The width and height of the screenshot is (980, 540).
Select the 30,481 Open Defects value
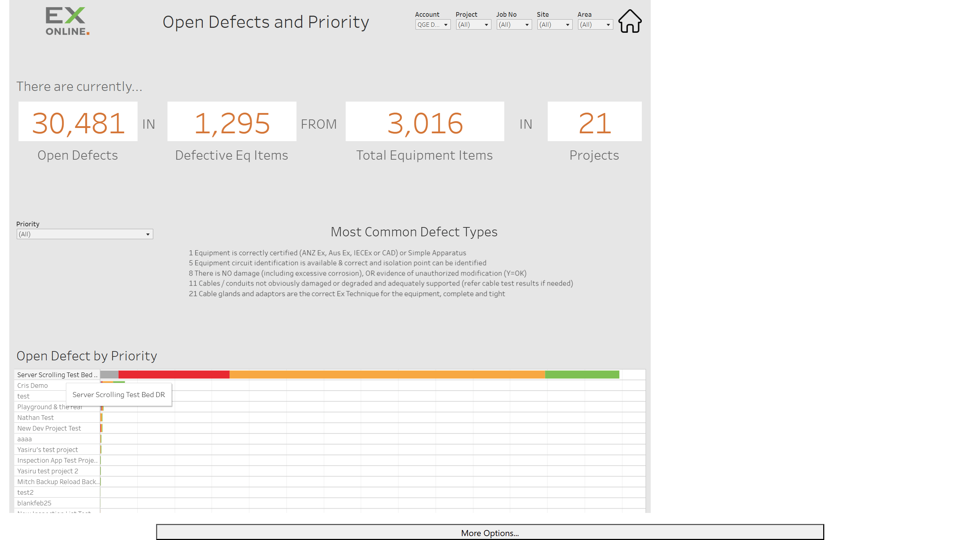78,123
